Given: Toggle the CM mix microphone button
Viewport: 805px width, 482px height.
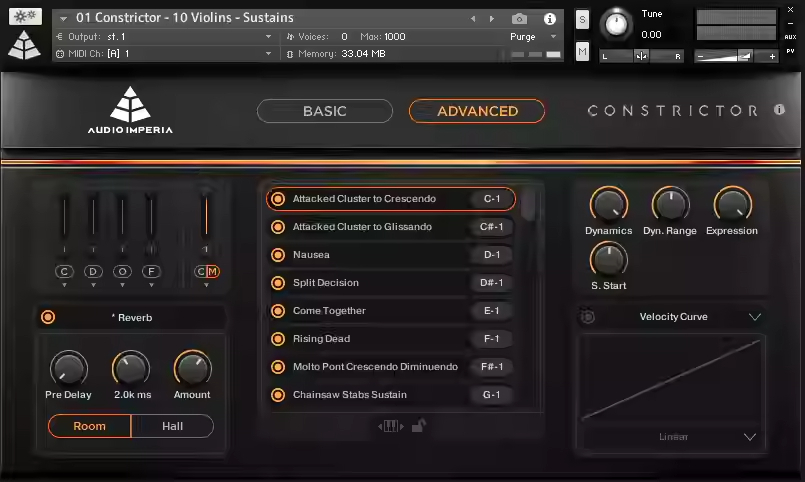Looking at the screenshot, I should click(207, 272).
